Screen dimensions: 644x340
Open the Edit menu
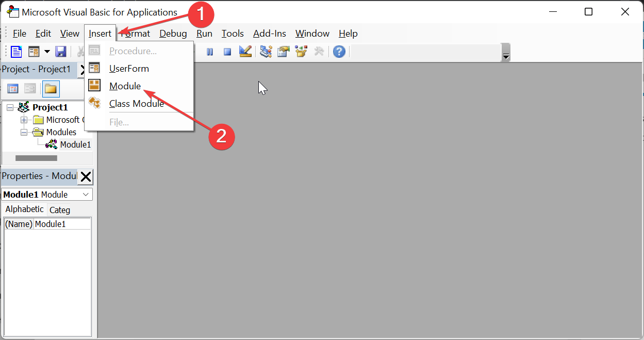pos(43,34)
